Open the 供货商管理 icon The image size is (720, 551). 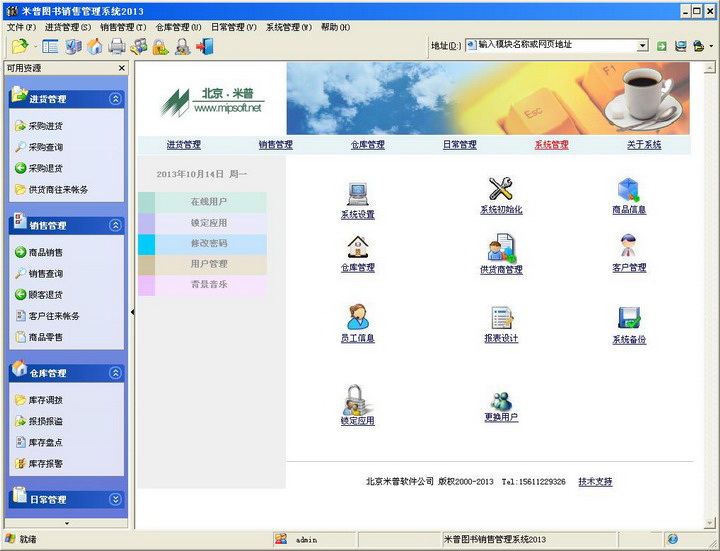501,248
